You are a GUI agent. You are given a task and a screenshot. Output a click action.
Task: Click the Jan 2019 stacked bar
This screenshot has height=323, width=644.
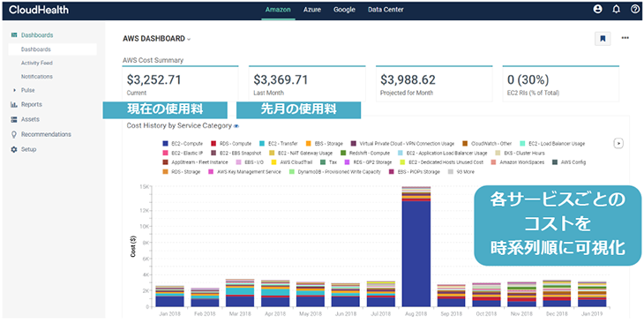[592, 294]
